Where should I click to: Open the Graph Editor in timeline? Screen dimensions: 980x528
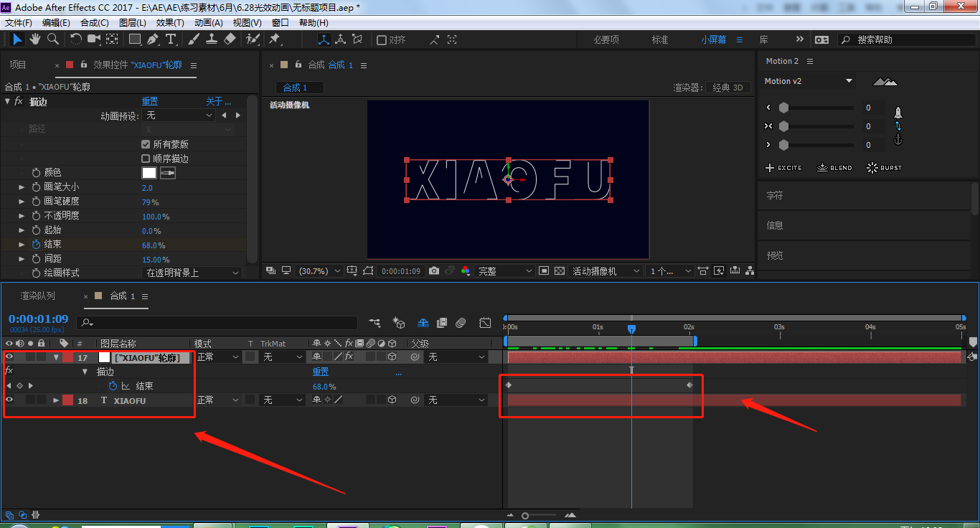(486, 323)
